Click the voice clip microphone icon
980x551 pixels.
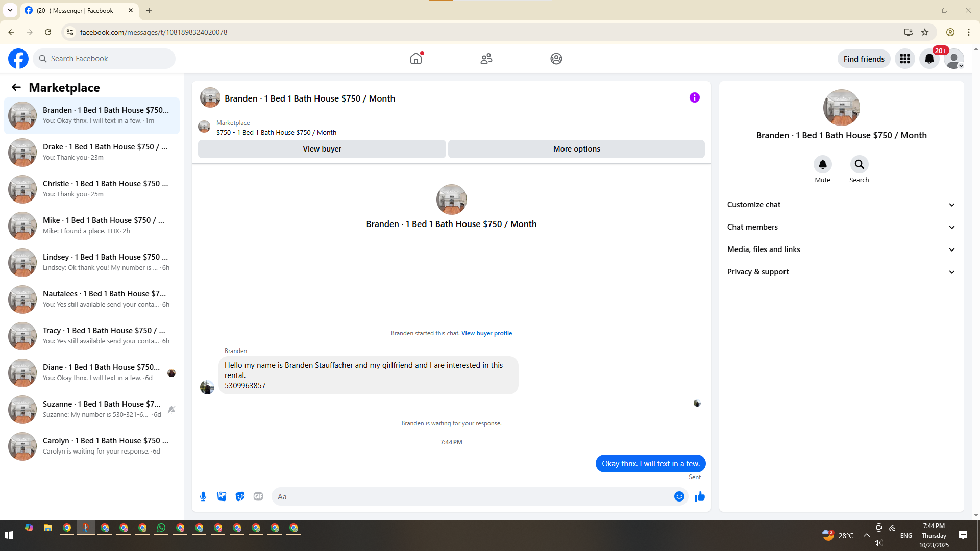[x=203, y=496]
